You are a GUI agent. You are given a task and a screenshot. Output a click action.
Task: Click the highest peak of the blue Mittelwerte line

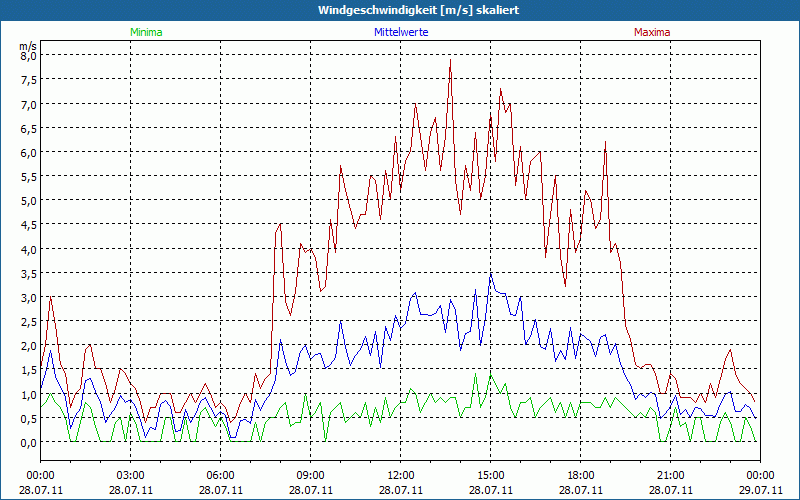[490, 273]
